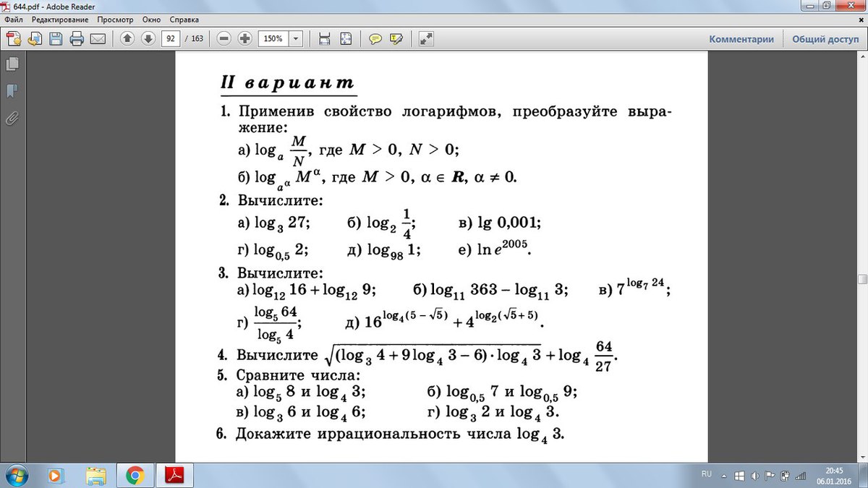868x488 pixels.
Task: Click the Show desktop strip
Action: coord(864,475)
